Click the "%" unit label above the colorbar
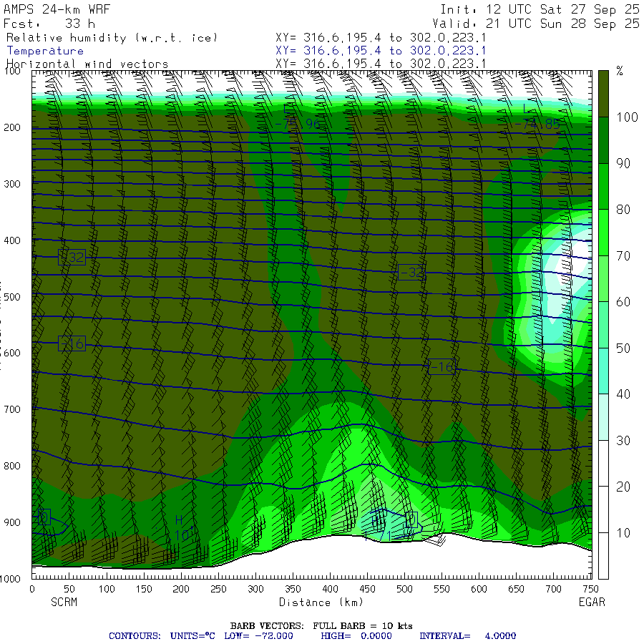The height and width of the screenshot is (644, 644). pyautogui.click(x=620, y=71)
